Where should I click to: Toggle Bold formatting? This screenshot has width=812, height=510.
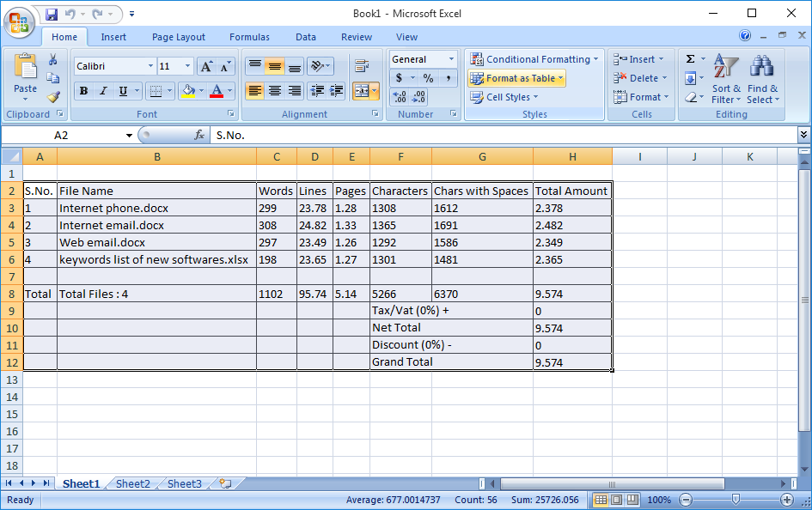click(83, 91)
